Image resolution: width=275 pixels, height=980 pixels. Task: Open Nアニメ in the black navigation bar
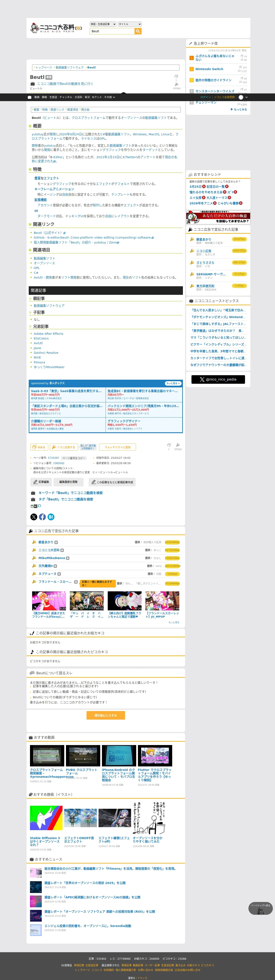(x=97, y=97)
